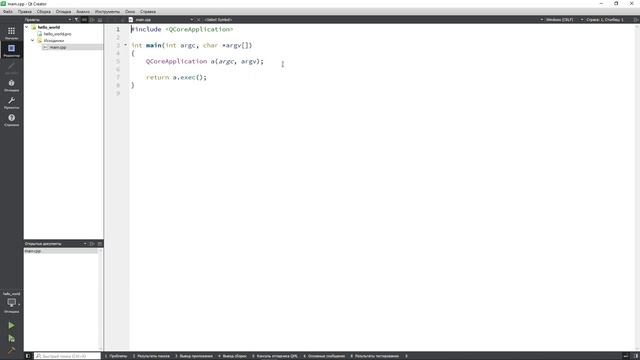Collapse the sources folder tree node
Image resolution: width=640 pixels, height=360 pixels.
33,40
